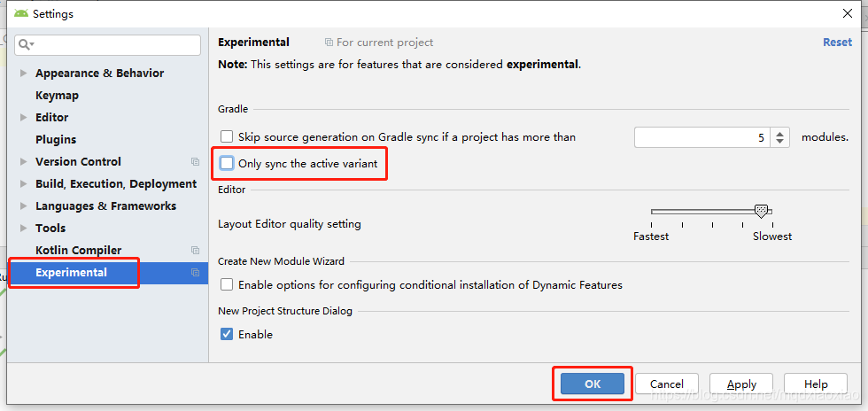Expand Version Control tree arrow
Image resolution: width=868 pixels, height=411 pixels.
coord(23,162)
